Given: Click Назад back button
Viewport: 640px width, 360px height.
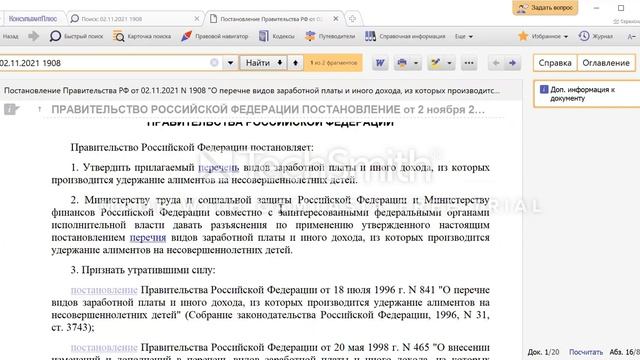Looking at the screenshot, I should coord(11,36).
